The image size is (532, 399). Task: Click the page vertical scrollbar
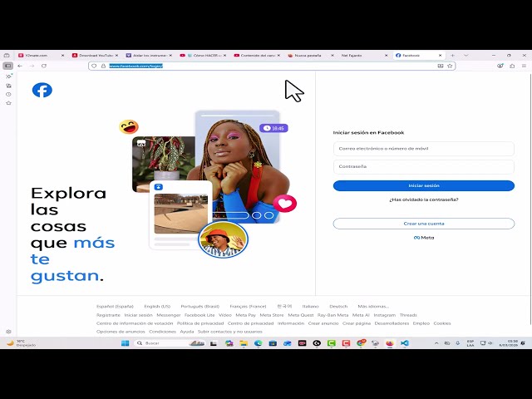point(530,200)
